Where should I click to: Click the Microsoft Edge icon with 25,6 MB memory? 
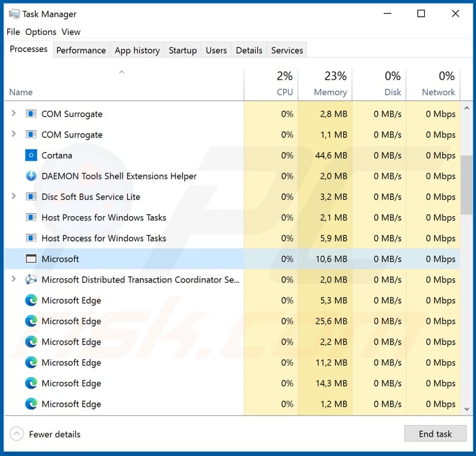(31, 321)
